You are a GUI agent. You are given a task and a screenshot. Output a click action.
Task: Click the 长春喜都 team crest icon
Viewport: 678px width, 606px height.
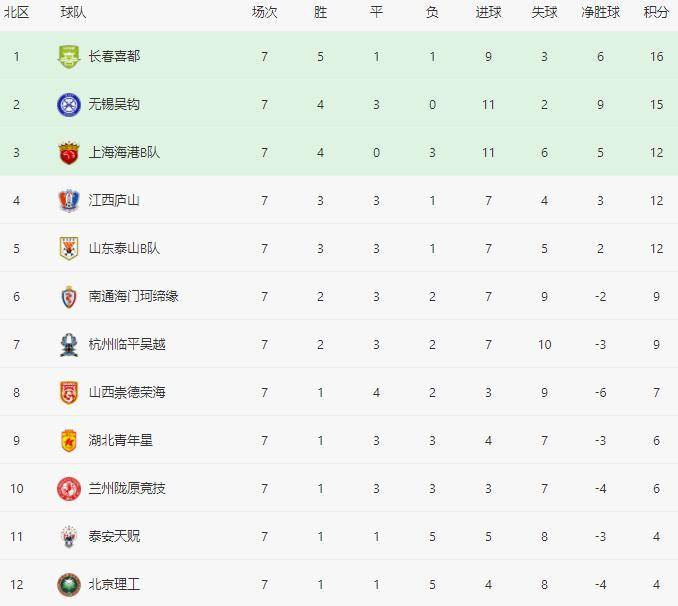pos(69,57)
